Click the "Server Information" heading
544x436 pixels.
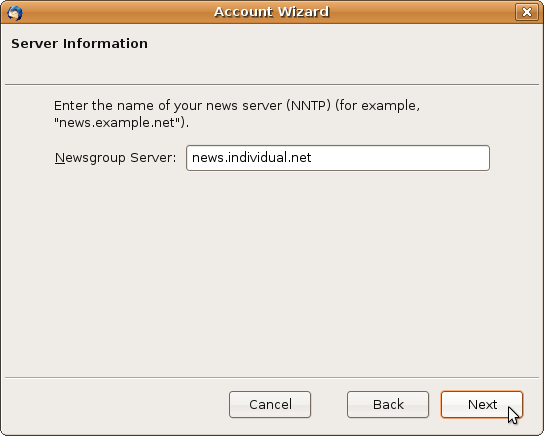[79, 44]
